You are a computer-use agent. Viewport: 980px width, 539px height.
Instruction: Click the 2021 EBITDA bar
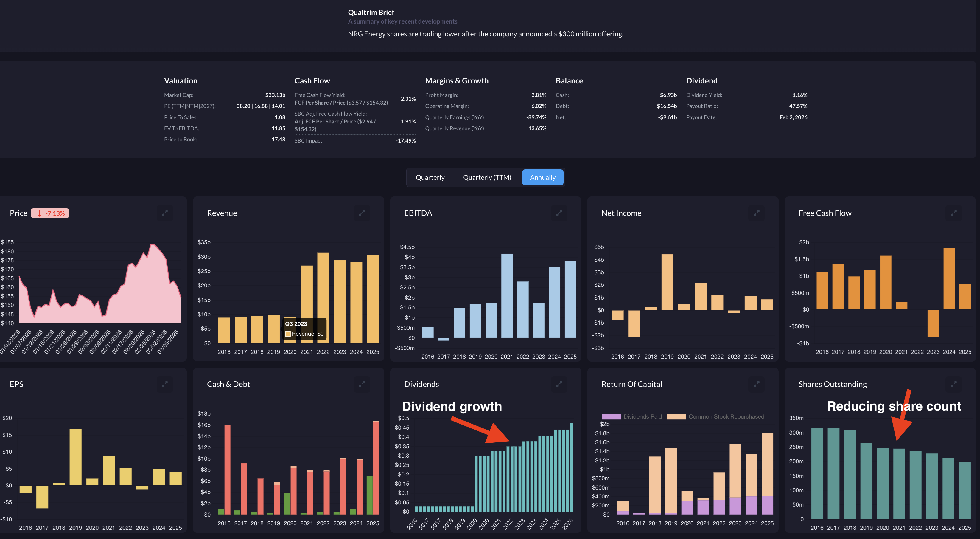point(507,296)
